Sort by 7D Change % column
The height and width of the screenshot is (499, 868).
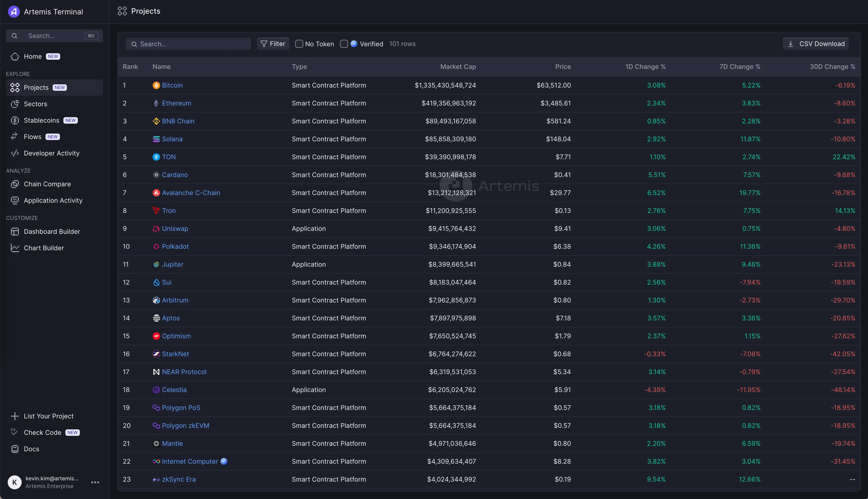(740, 67)
